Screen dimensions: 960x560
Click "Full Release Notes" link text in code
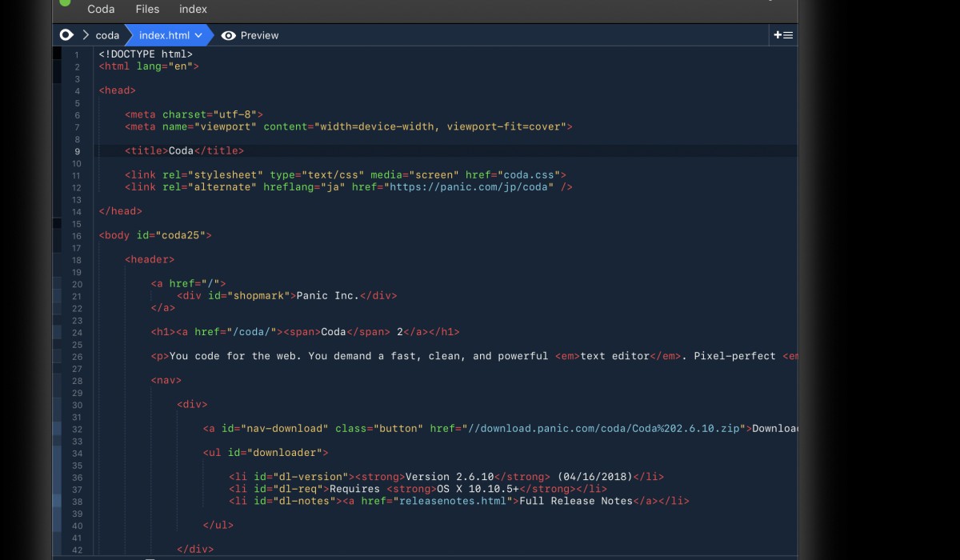(x=576, y=501)
